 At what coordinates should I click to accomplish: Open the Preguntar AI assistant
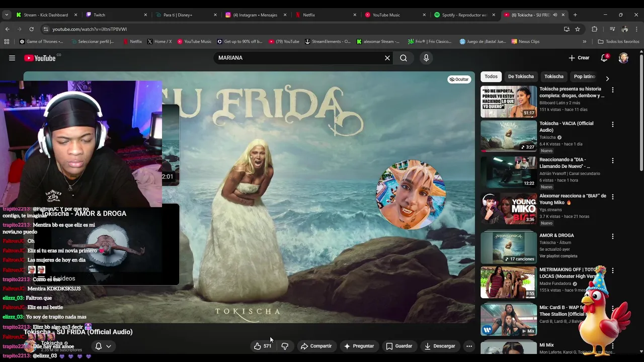359,346
